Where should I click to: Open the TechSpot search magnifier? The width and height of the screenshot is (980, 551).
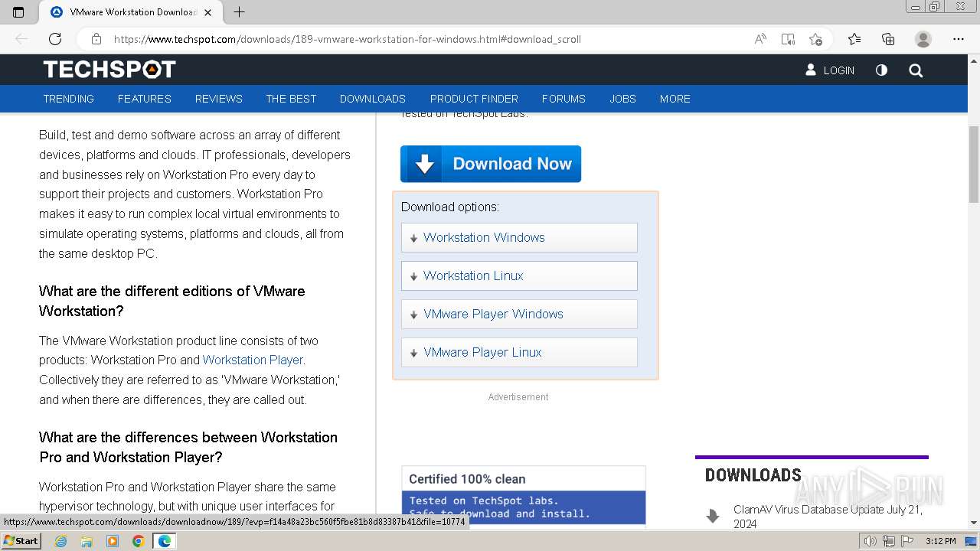(x=916, y=70)
